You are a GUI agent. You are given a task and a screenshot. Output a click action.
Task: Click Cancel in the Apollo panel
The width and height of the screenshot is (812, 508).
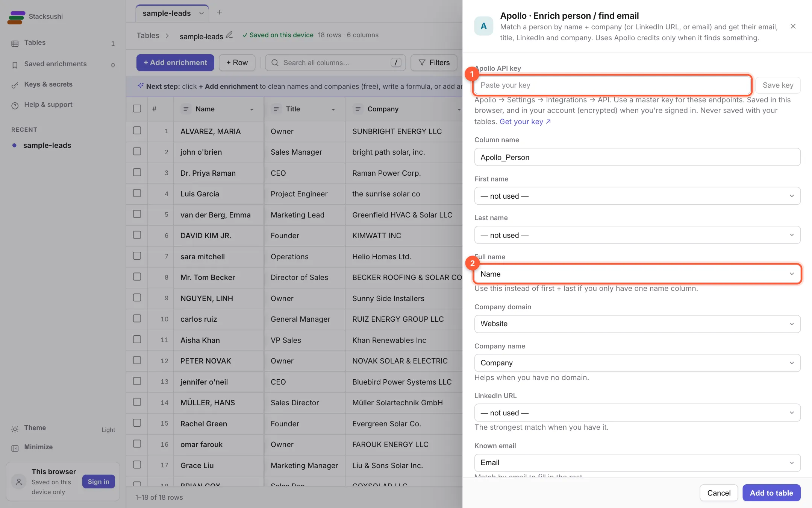[719, 493]
